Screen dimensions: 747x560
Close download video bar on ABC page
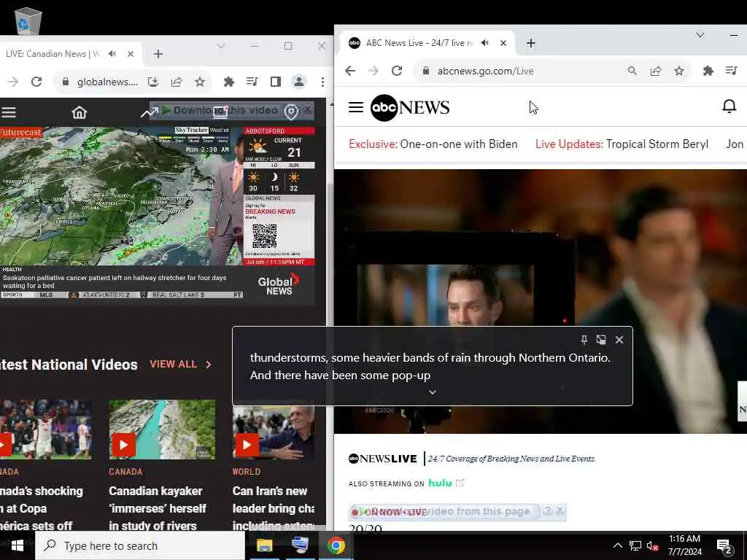tap(560, 510)
